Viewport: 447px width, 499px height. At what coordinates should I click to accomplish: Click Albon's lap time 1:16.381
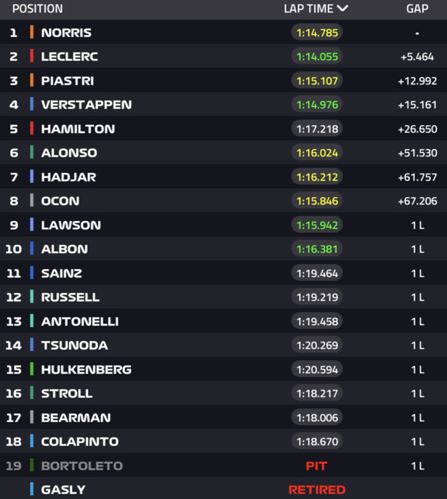click(317, 249)
